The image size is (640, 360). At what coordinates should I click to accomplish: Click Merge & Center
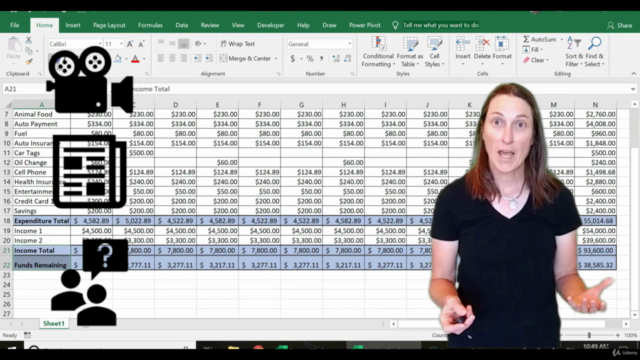click(246, 58)
